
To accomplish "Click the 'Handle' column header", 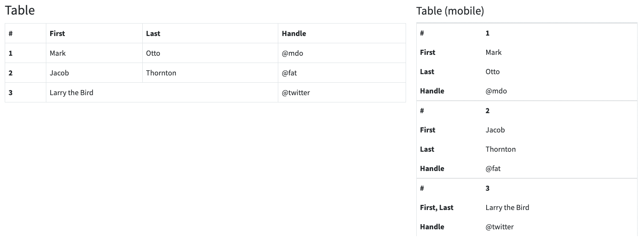I will 342,33.
